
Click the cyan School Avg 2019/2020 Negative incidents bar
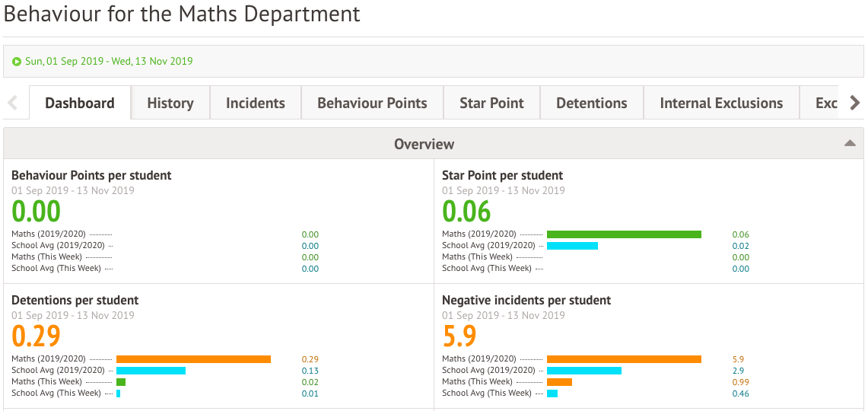[x=583, y=371]
